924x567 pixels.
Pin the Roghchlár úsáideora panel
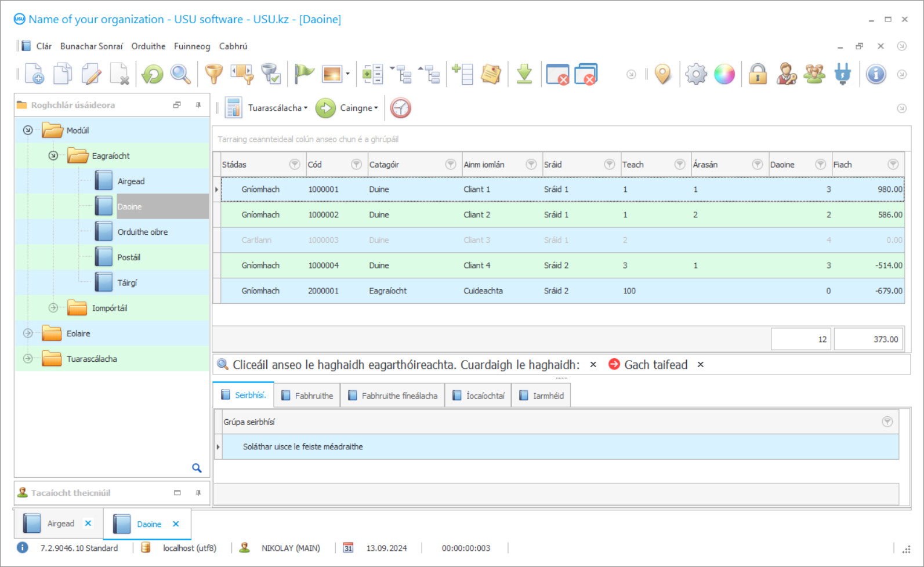pos(198,105)
